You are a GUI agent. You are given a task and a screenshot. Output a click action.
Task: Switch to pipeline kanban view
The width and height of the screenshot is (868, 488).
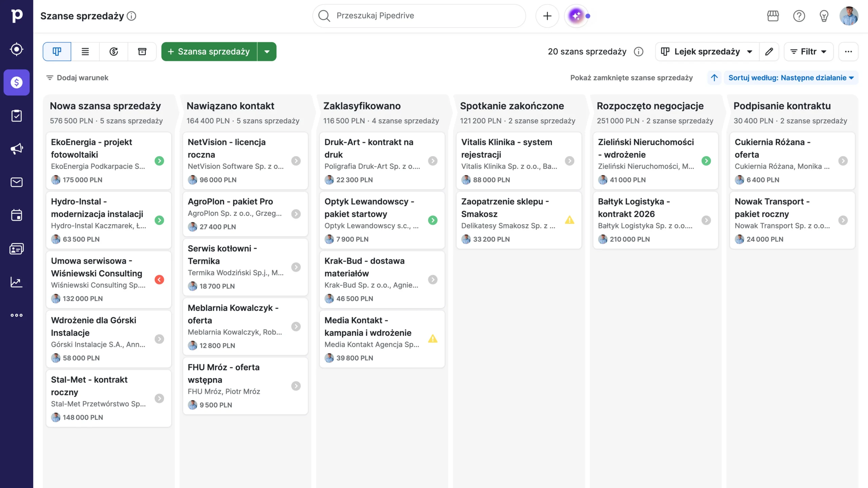point(57,52)
